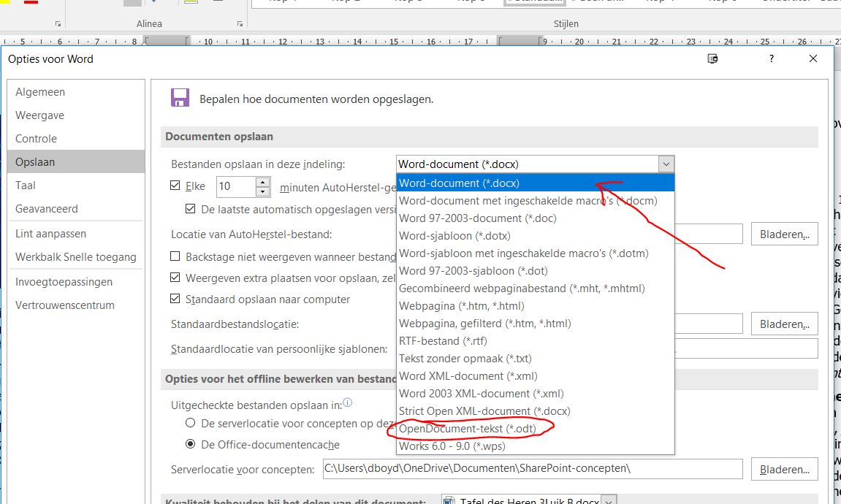Image resolution: width=841 pixels, height=504 pixels.
Task: Choose Gecombineerd webpaginabestand (*.mht, *.mhtml)
Action: coord(536,289)
